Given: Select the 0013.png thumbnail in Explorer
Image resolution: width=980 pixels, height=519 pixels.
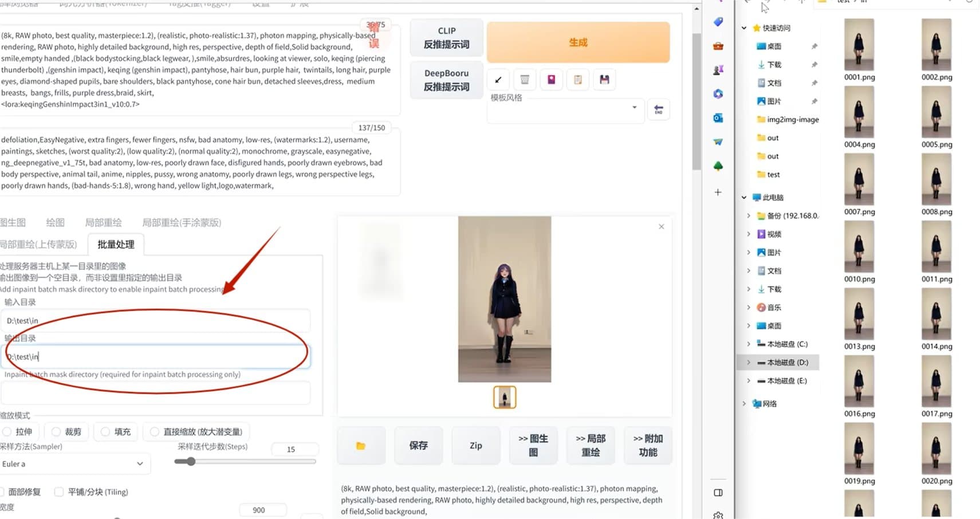Looking at the screenshot, I should (x=859, y=313).
